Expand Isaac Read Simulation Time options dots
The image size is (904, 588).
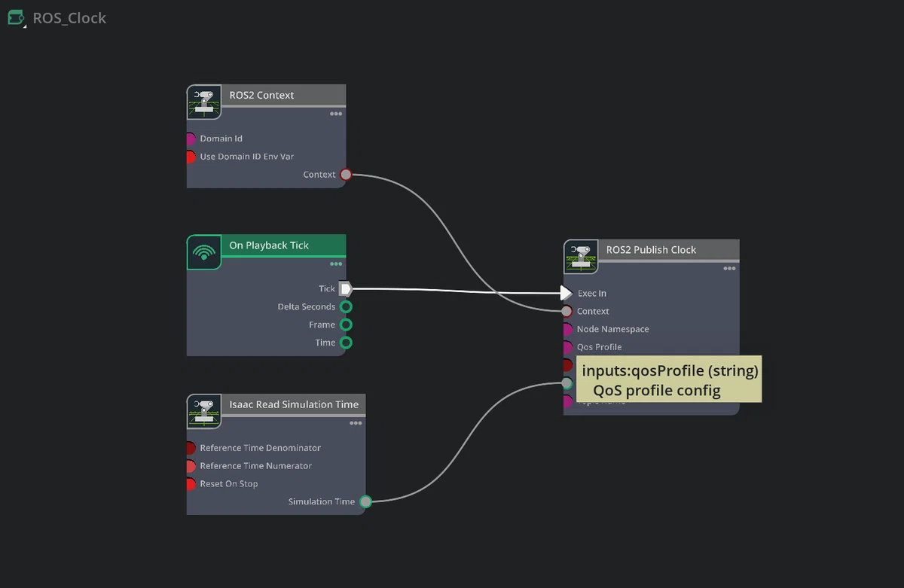[x=356, y=423]
